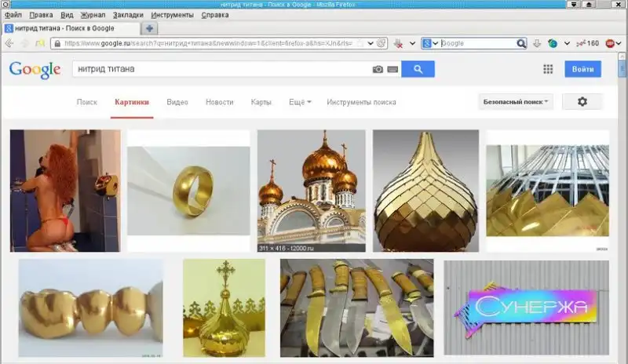
Task: Open the settings gear menu
Action: click(582, 102)
